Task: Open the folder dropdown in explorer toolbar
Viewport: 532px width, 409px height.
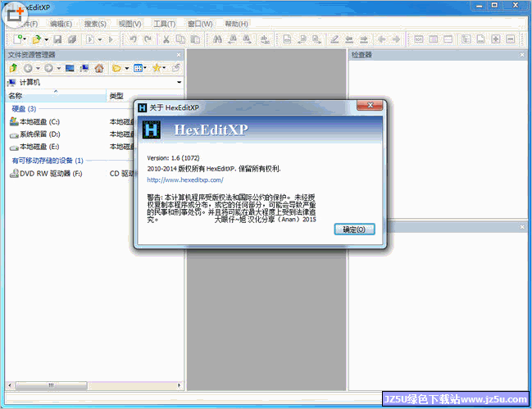Action: click(x=126, y=68)
